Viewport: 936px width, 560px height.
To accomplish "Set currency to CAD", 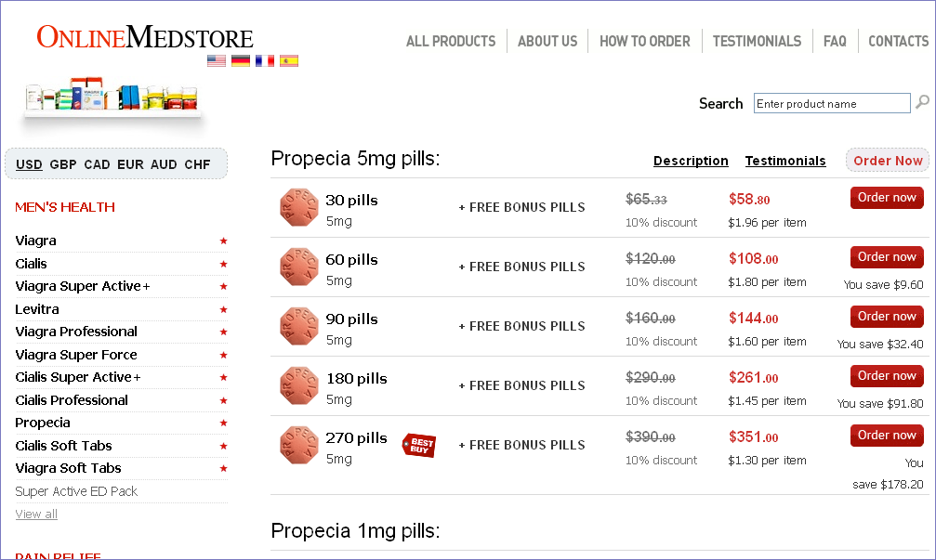I will [97, 164].
